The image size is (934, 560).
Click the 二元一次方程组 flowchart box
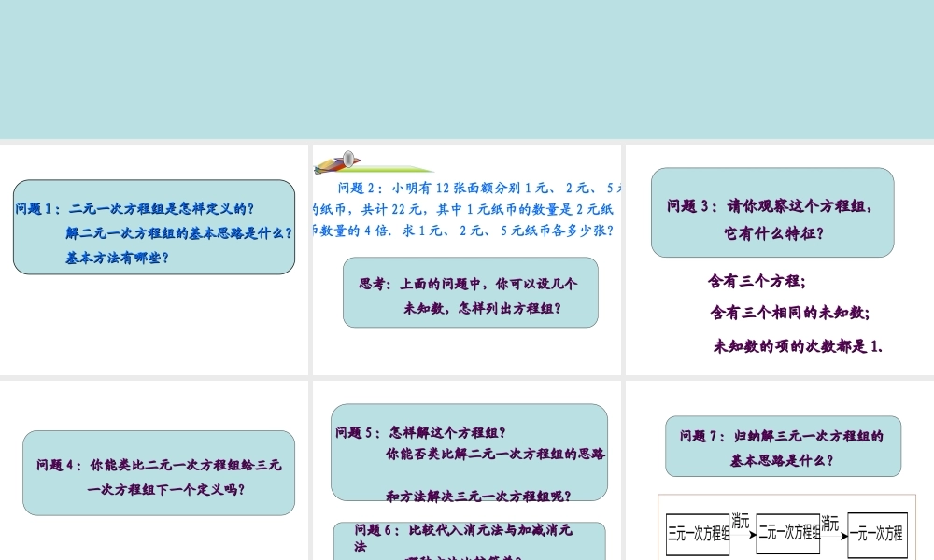click(788, 533)
